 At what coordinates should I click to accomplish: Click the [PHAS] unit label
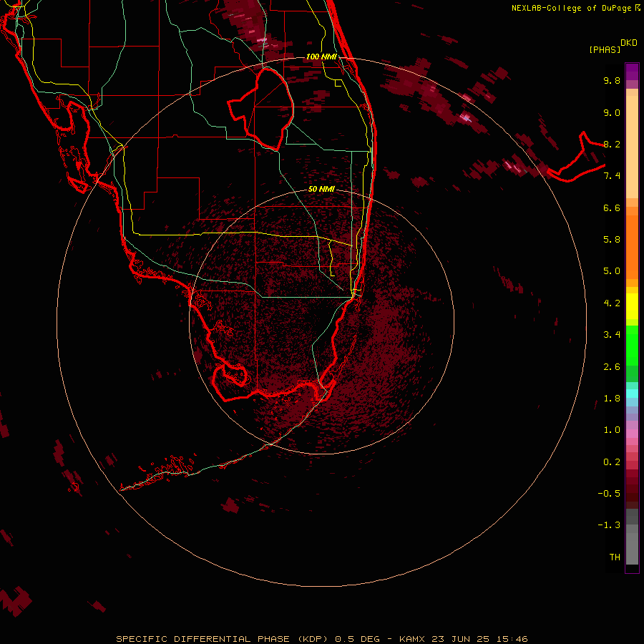[x=605, y=50]
